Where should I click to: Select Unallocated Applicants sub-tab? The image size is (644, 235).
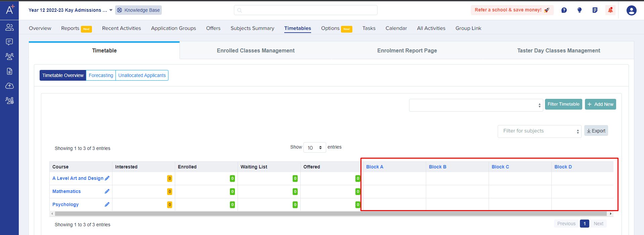(x=142, y=75)
